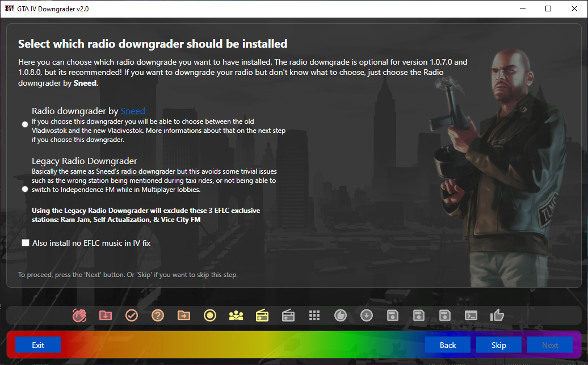Click the thumbs-up finish step icon

[497, 315]
